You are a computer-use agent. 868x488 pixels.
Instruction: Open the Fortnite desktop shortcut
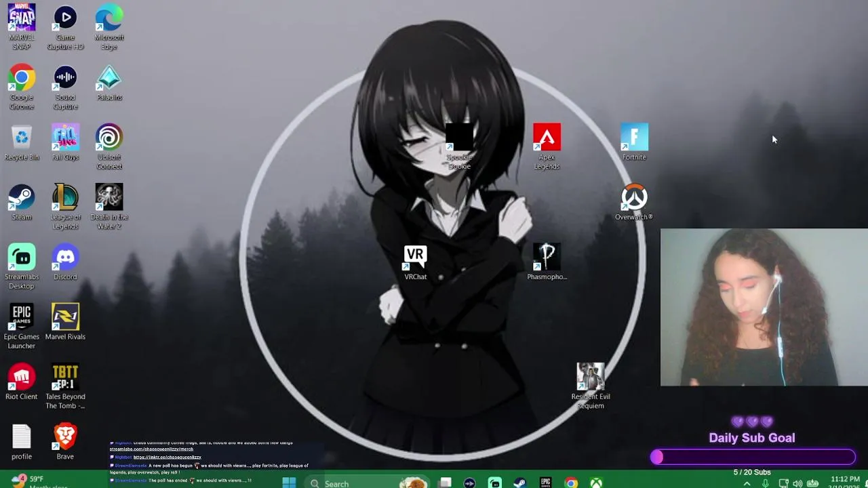click(634, 142)
